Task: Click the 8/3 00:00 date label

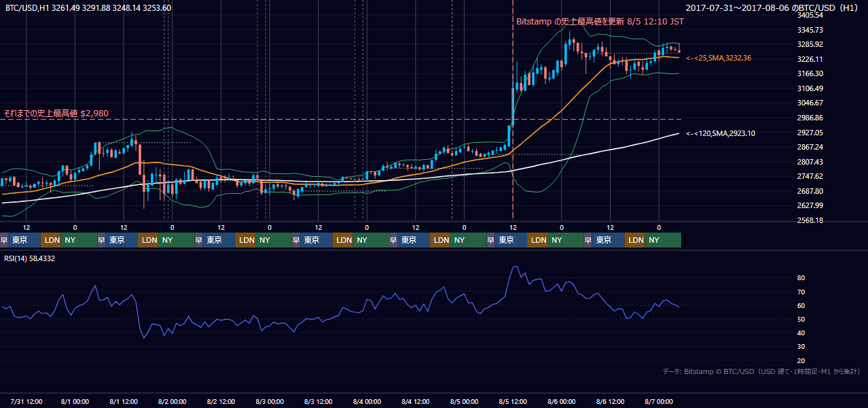Action: coord(270,402)
